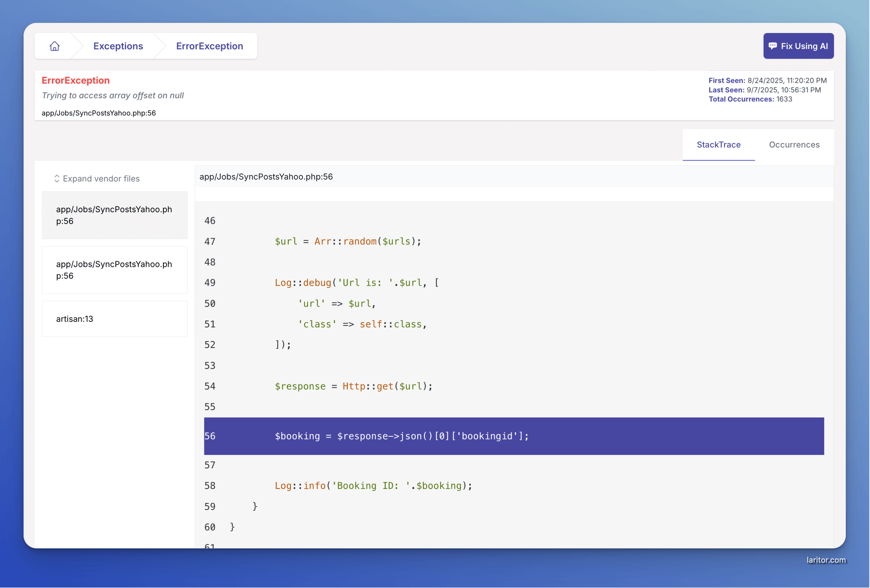Click the ErrorException red title
The width and height of the screenshot is (870, 588).
click(76, 80)
